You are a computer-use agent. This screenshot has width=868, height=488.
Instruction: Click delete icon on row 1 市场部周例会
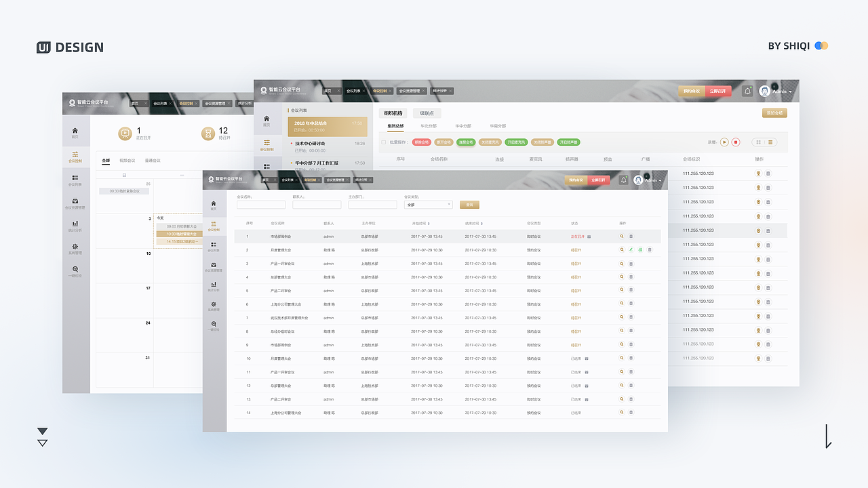click(x=631, y=237)
